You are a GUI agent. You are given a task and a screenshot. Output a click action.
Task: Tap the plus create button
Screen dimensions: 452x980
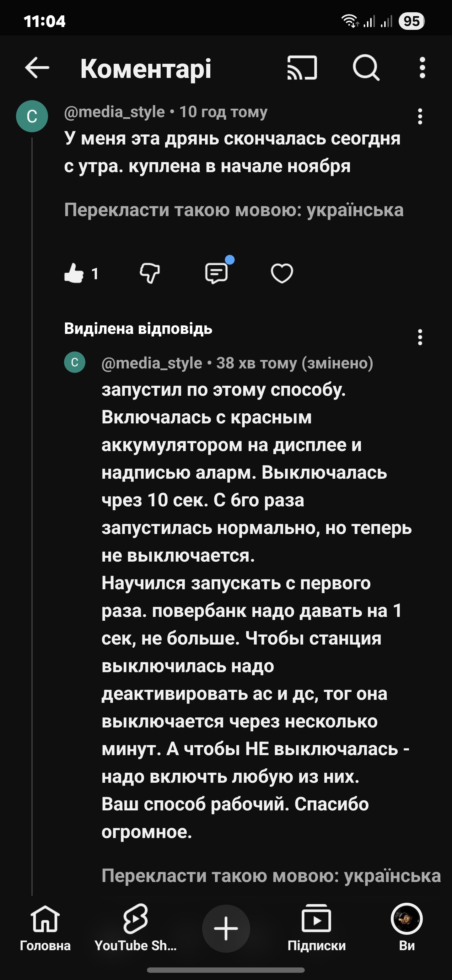[226, 928]
